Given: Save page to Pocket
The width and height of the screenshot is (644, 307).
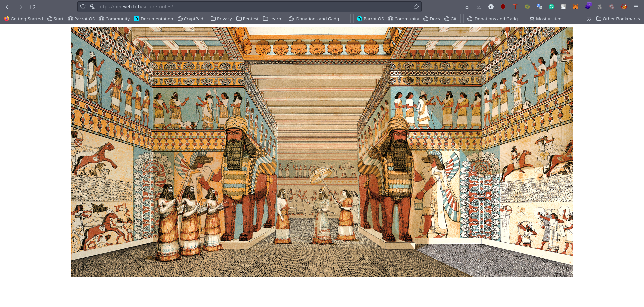Looking at the screenshot, I should [x=467, y=7].
